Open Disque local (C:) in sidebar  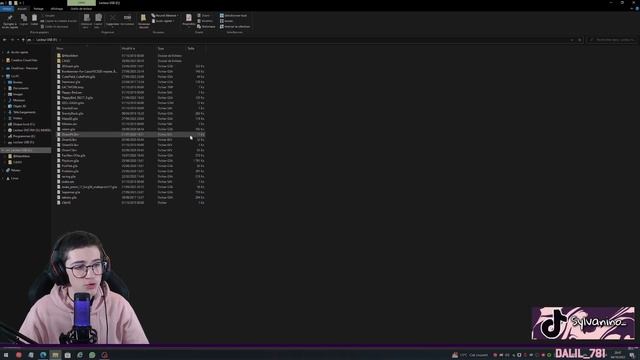click(x=24, y=124)
